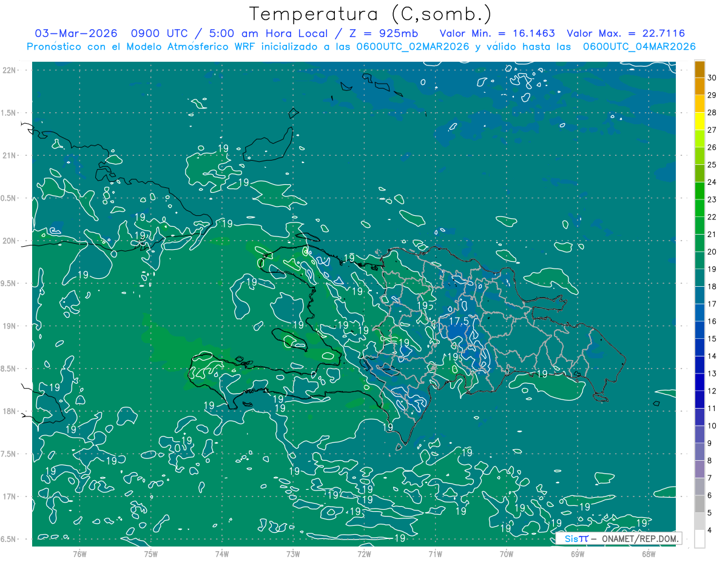Click the '75W' longitude axis label
The image size is (728, 562).
click(150, 554)
